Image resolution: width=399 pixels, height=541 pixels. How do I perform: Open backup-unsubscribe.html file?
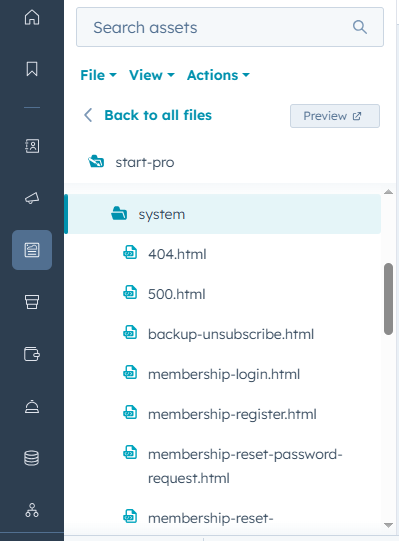tap(231, 334)
